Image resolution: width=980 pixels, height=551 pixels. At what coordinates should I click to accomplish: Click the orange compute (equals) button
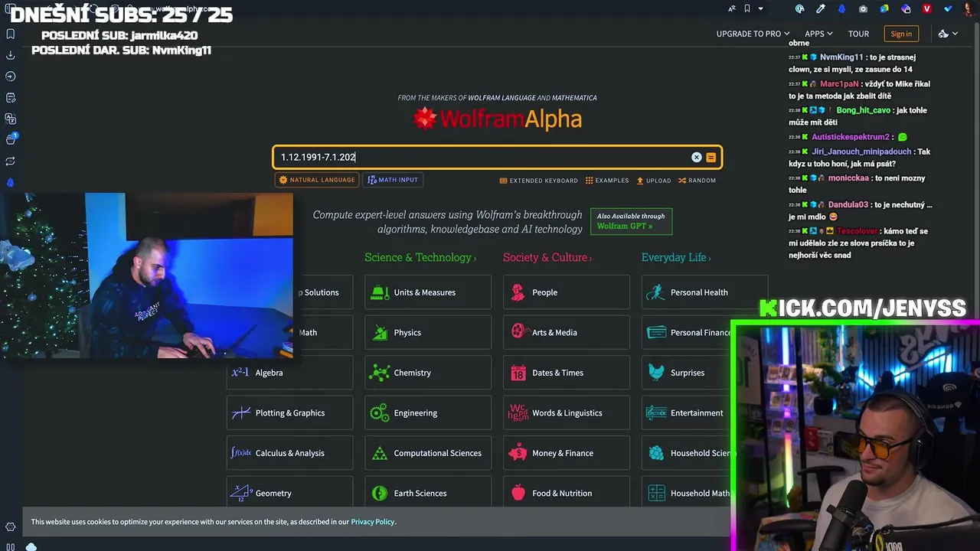pyautogui.click(x=710, y=157)
